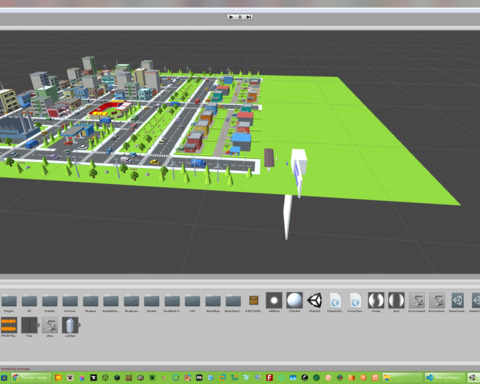The image size is (480, 384).
Task: Select the untitled capsule model asset
Action: pos(70,326)
